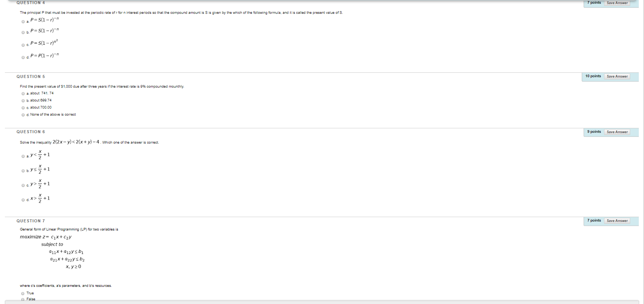Click the QUESTION 6 heading
644x304 pixels.
point(31,132)
